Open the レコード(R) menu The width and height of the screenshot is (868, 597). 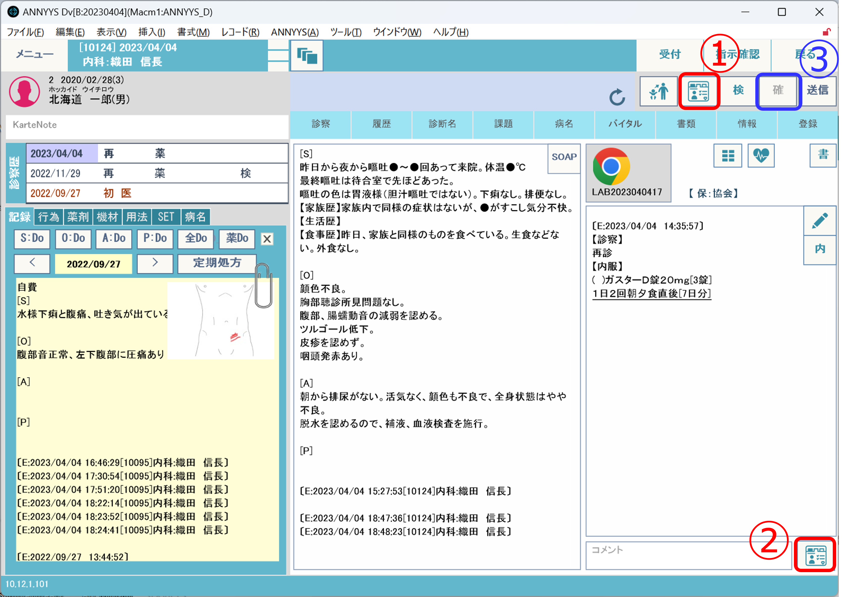click(x=240, y=32)
